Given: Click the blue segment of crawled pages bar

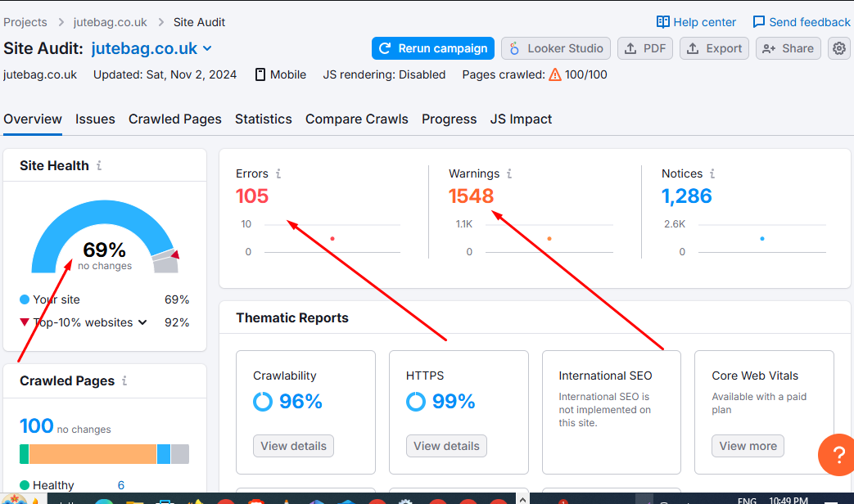Looking at the screenshot, I should coord(164,454).
